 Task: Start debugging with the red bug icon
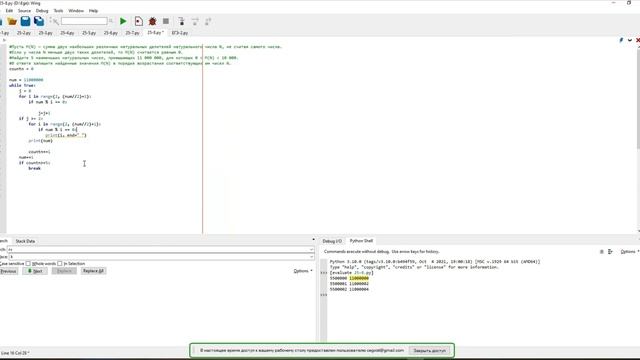pyautogui.click(x=152, y=21)
